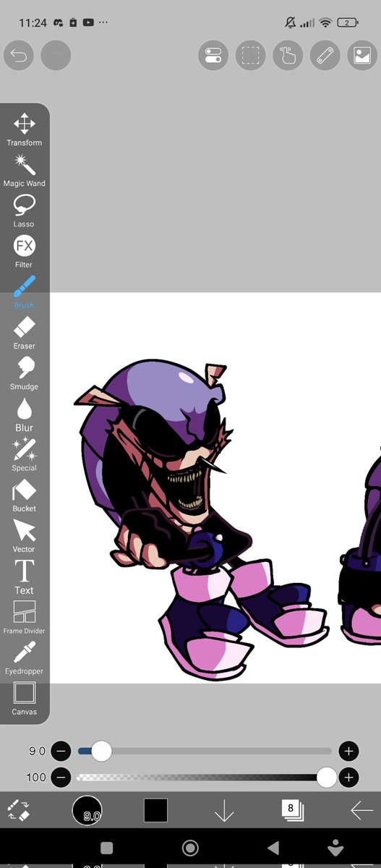
Task: Switch between brush and eraser icon
Action: coord(18,810)
